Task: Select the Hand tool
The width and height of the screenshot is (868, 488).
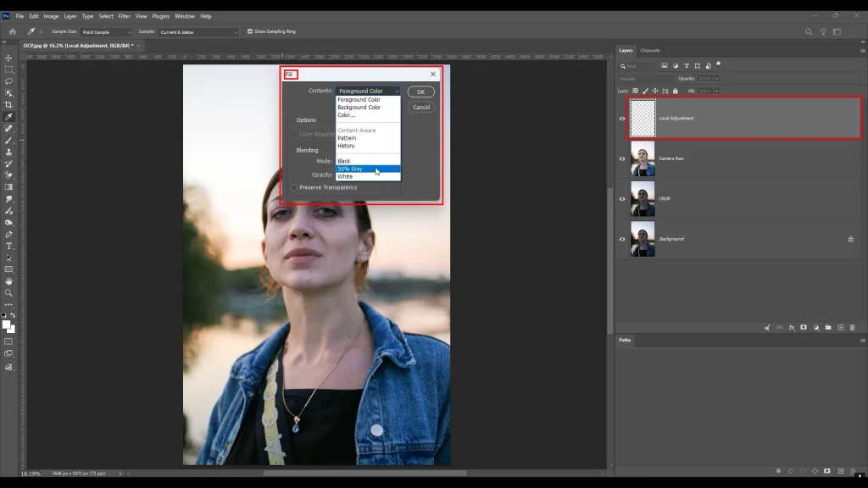Action: [8, 281]
